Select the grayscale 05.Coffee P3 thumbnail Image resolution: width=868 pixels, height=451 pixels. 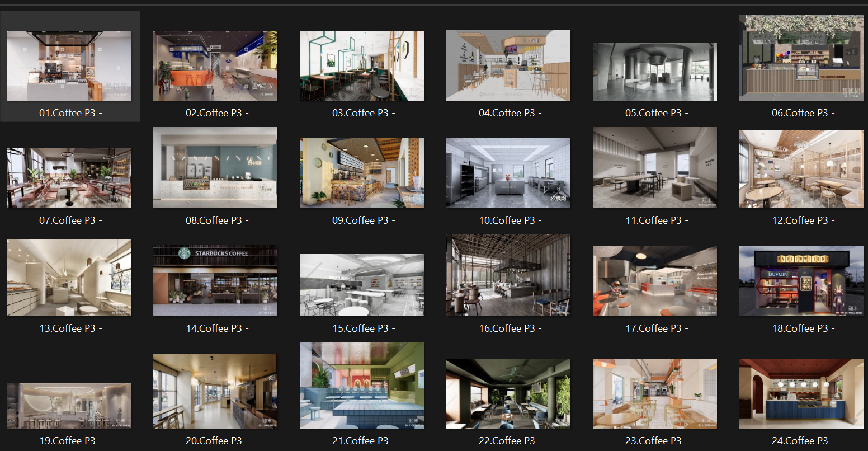coord(655,72)
